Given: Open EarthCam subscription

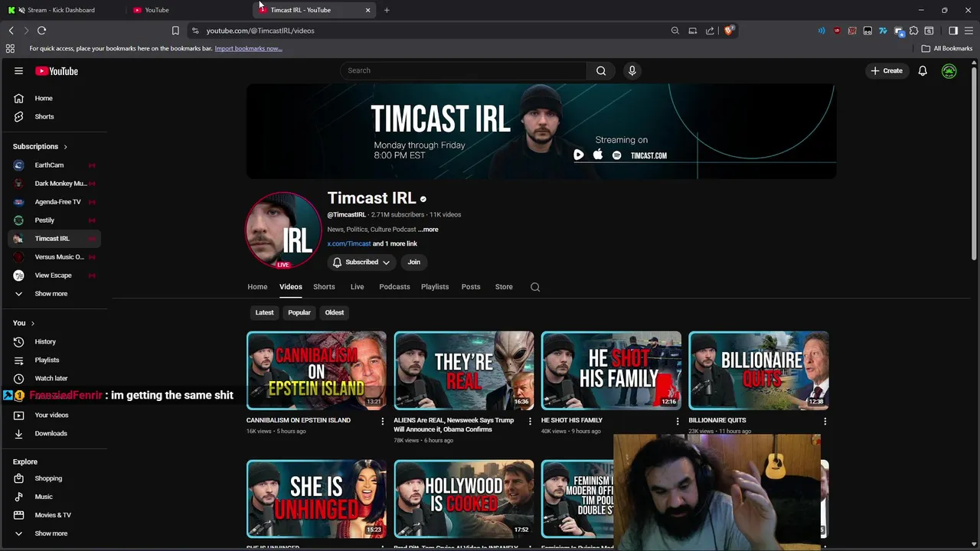Looking at the screenshot, I should 54,165.
